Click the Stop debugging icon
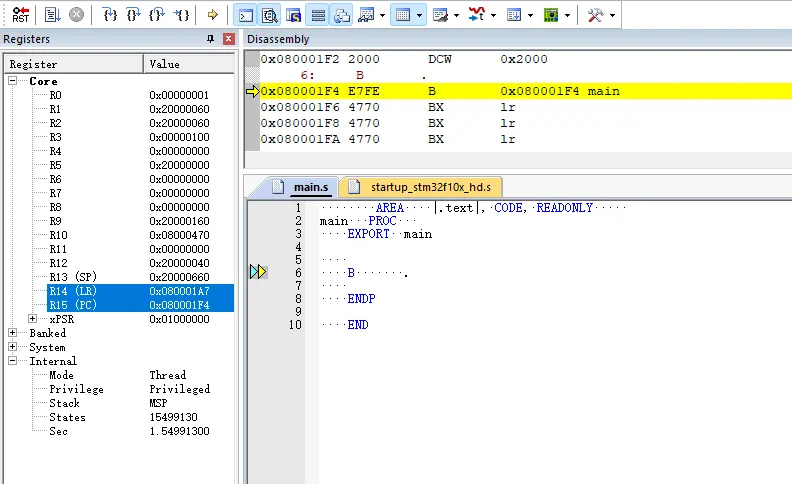This screenshot has height=484, width=792. [x=76, y=15]
